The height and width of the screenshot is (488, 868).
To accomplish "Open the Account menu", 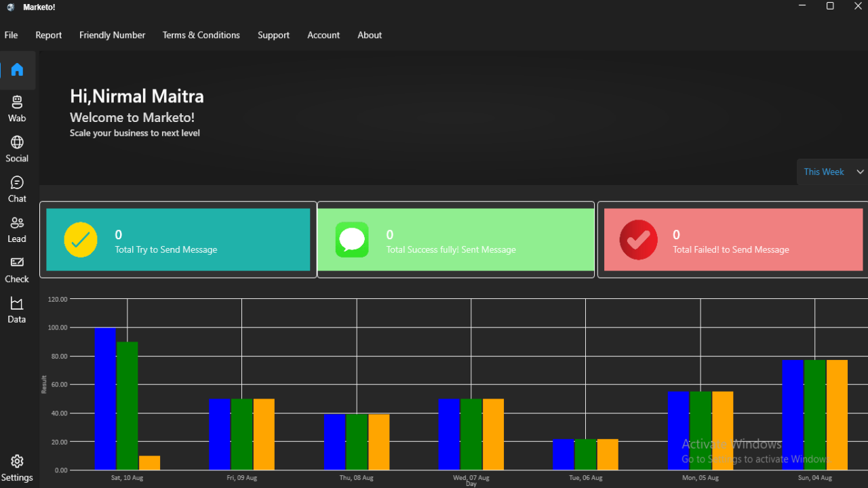I will 323,35.
